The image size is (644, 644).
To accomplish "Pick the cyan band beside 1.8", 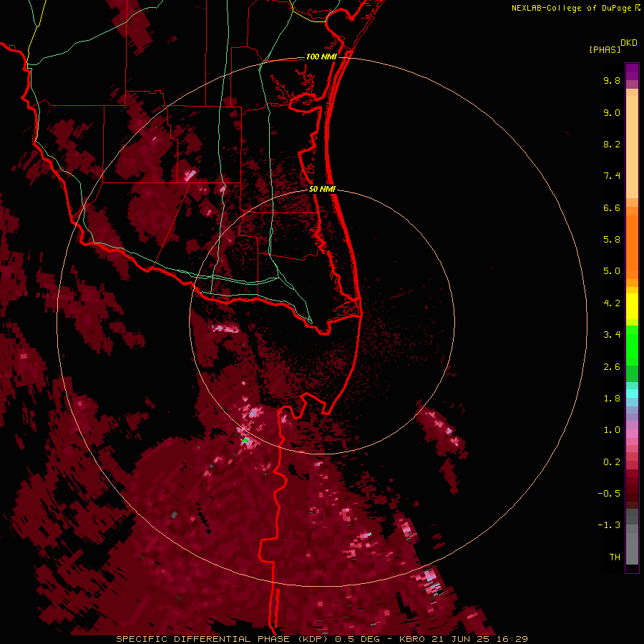I will point(632,394).
